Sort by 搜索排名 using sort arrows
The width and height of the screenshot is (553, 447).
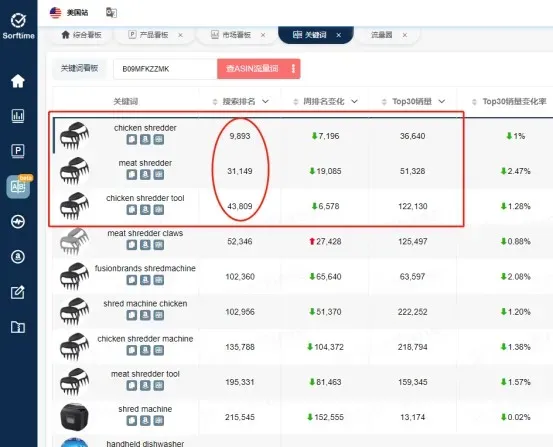pos(215,102)
